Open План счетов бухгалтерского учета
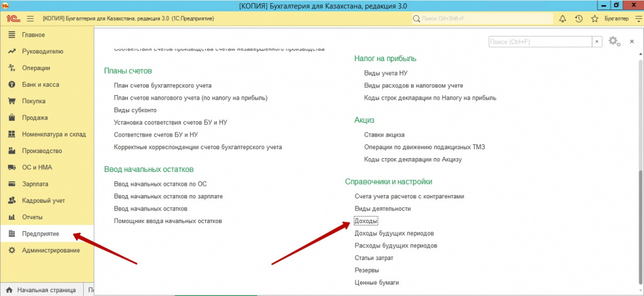 [162, 86]
